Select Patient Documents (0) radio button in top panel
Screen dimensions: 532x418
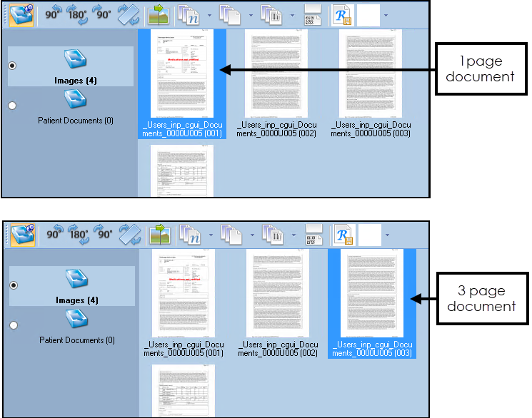click(x=12, y=106)
